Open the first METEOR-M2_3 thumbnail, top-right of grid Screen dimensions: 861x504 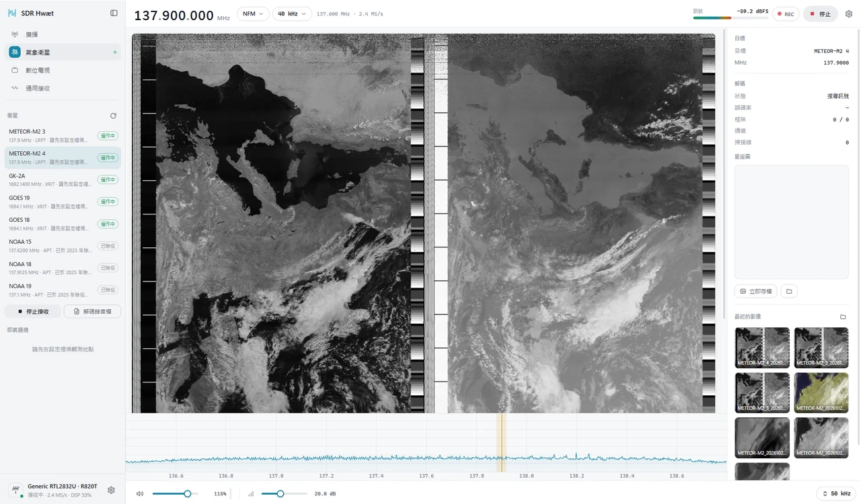(821, 347)
